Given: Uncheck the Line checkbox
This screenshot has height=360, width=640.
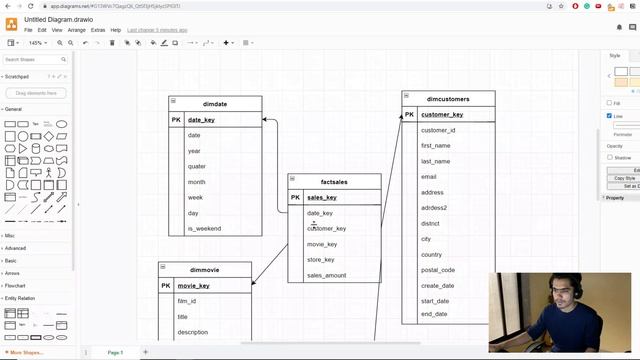Looking at the screenshot, I should 609,116.
